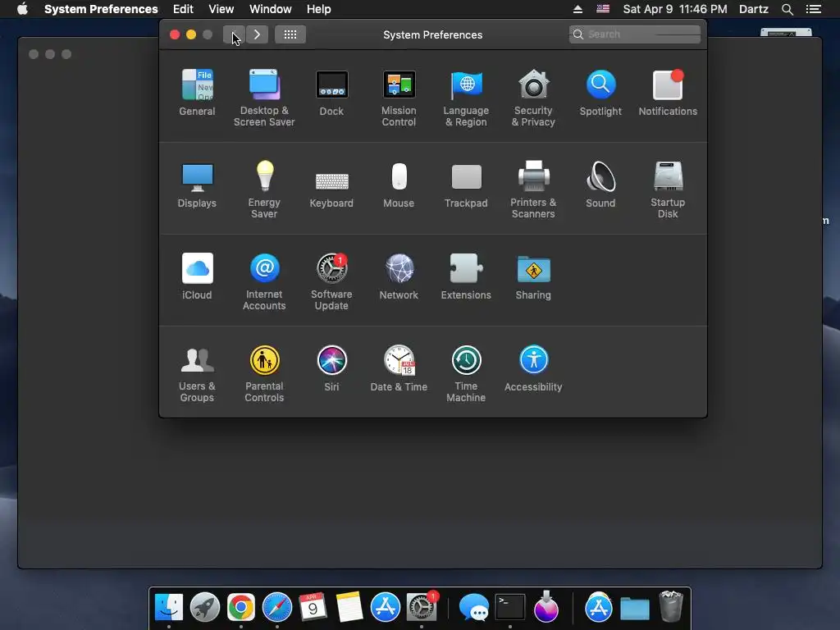Go back using the toolbar back arrow
840x630 pixels.
pos(234,34)
